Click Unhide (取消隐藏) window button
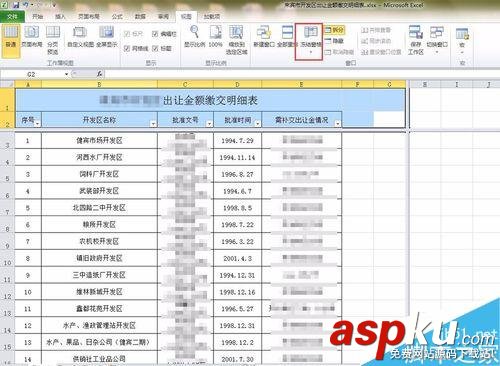Screen dimensions: 500x366 coord(339,52)
